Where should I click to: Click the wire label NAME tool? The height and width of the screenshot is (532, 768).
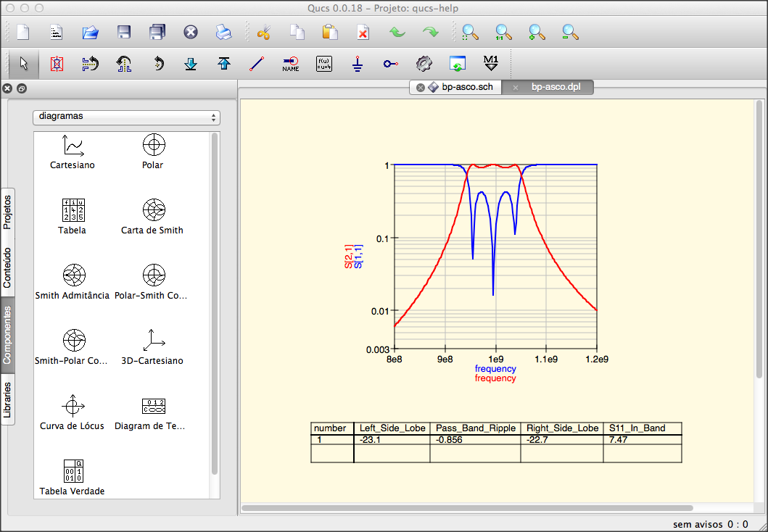point(291,64)
